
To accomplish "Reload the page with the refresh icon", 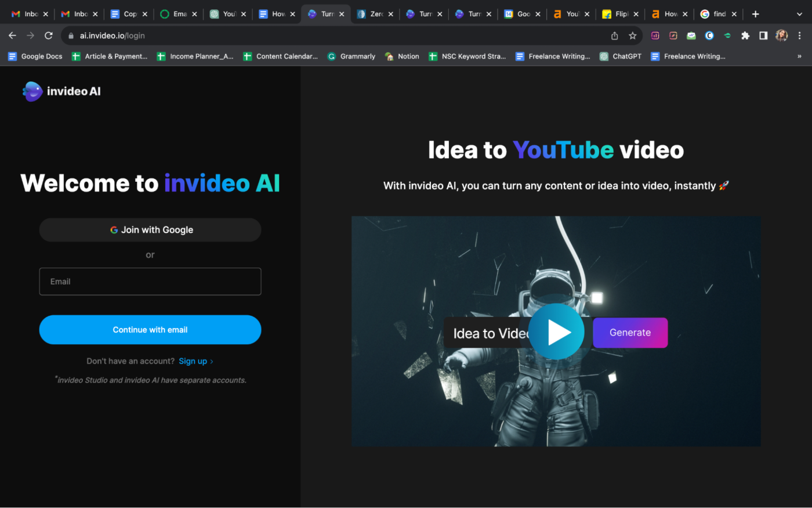I will [x=49, y=35].
